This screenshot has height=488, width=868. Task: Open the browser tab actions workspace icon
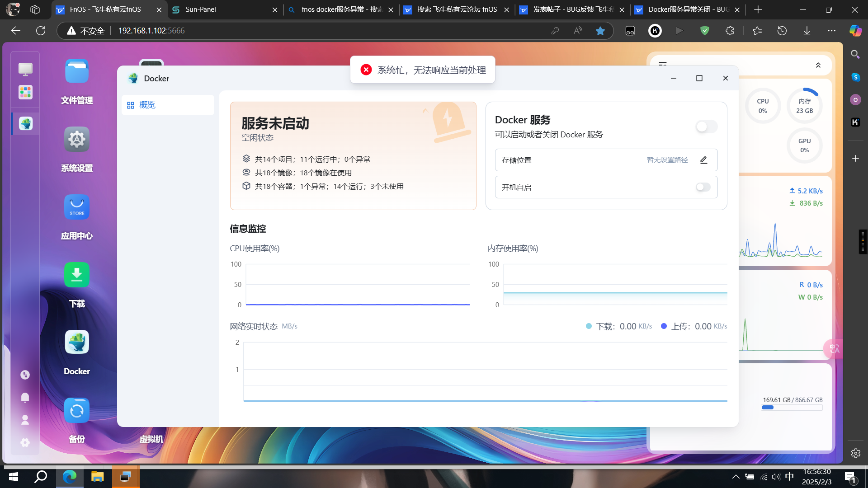tap(35, 9)
